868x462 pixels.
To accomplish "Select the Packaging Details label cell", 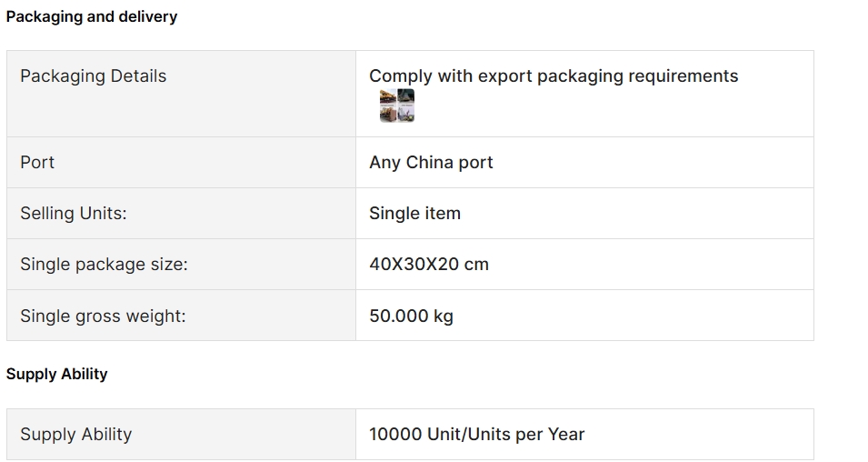I will (x=181, y=94).
